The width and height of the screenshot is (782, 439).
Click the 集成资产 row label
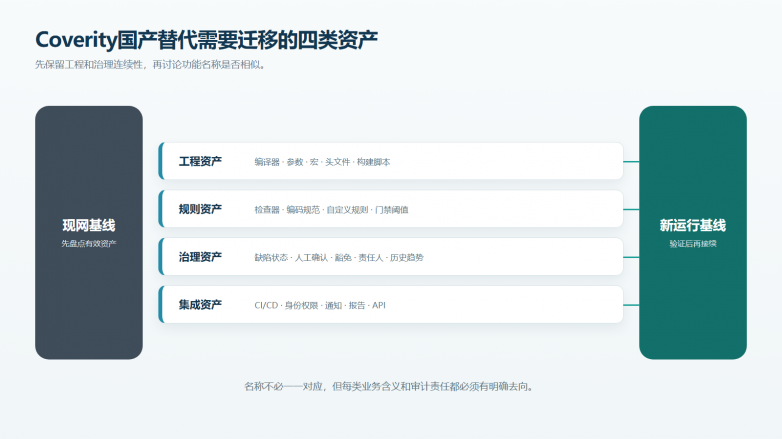(x=200, y=305)
